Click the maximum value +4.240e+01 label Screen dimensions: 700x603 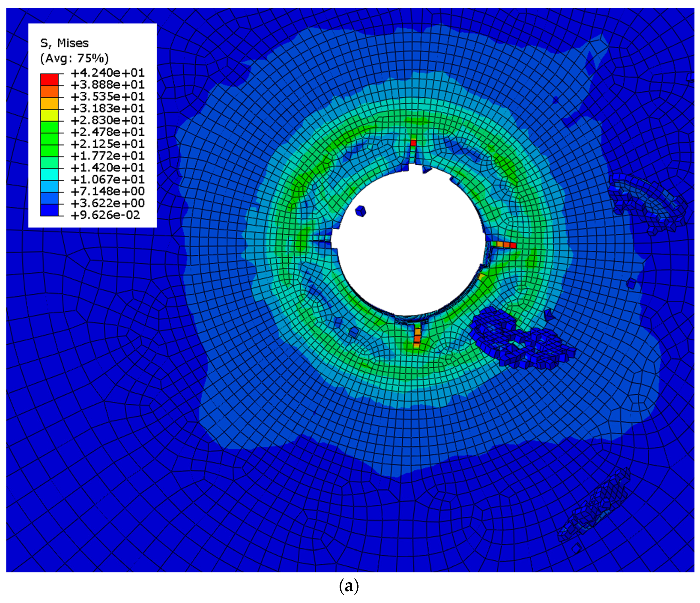pos(108,73)
